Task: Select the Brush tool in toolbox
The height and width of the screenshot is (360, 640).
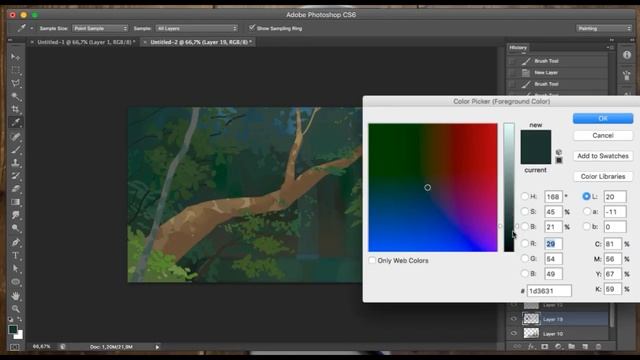Action: point(16,149)
